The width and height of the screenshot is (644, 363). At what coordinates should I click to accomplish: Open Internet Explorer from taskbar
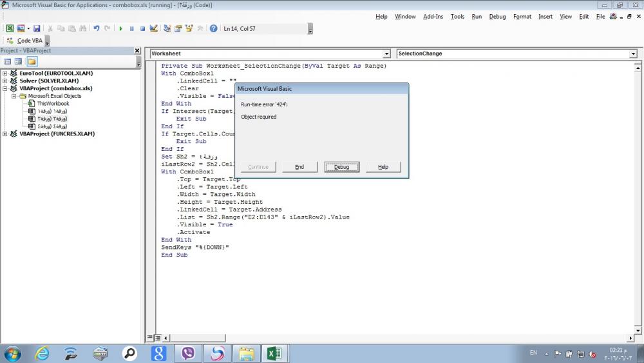coord(42,353)
